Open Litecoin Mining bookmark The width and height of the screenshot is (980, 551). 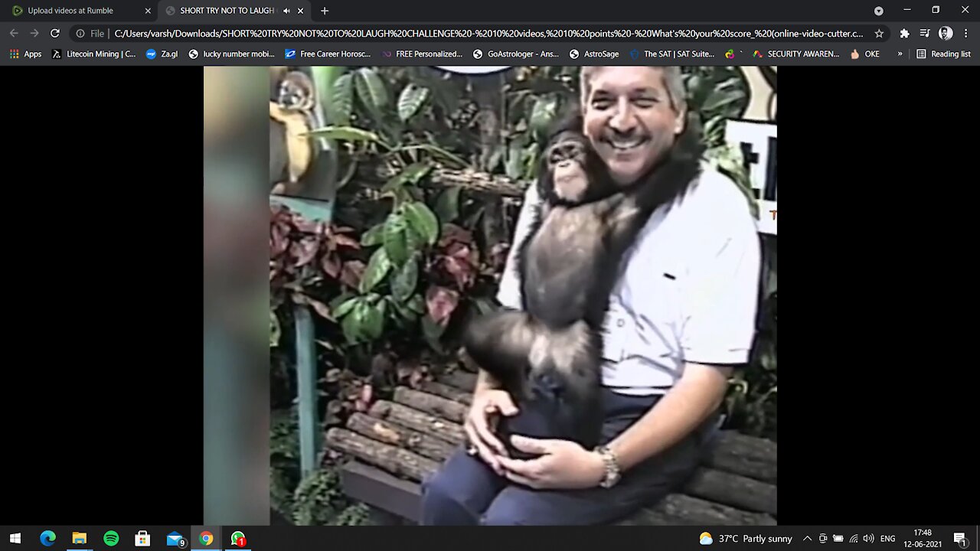(93, 54)
